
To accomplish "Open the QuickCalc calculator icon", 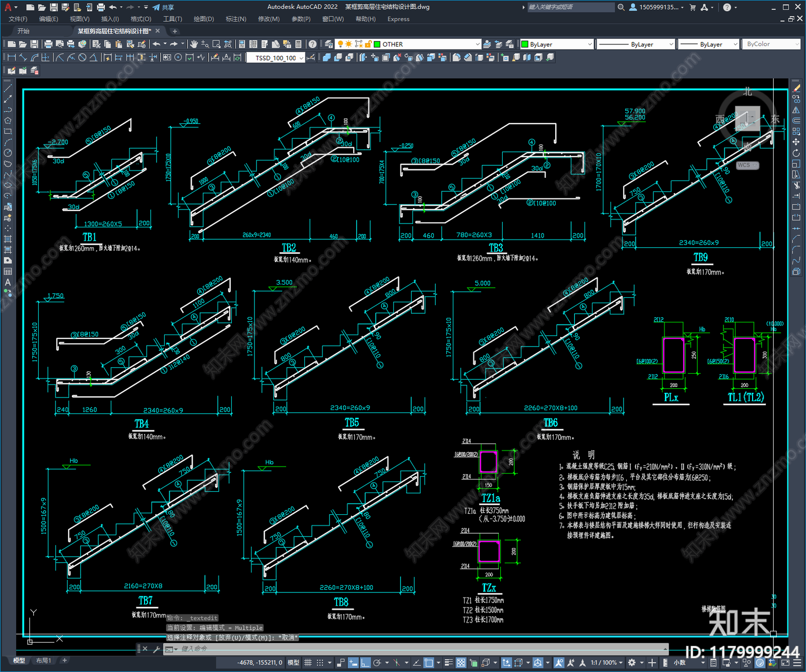I will pyautogui.click(x=298, y=44).
